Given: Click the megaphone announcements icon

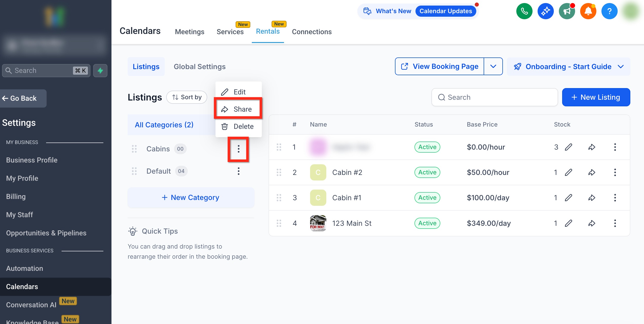Looking at the screenshot, I should point(567,11).
